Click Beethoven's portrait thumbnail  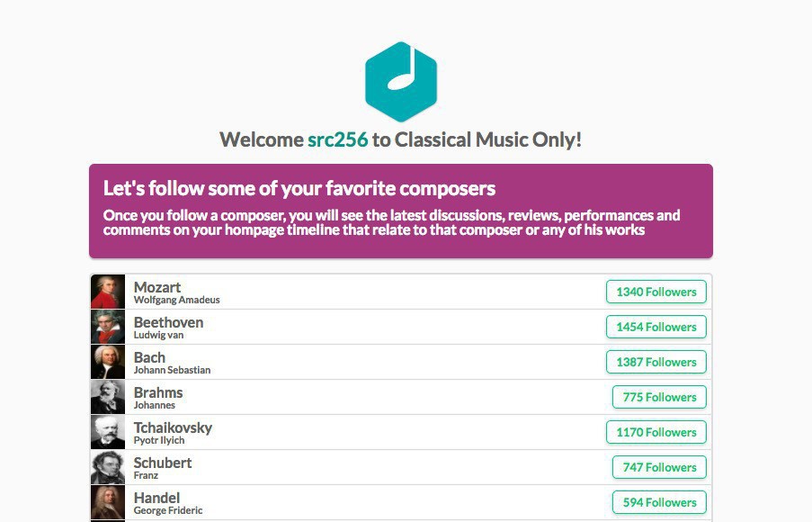point(108,327)
